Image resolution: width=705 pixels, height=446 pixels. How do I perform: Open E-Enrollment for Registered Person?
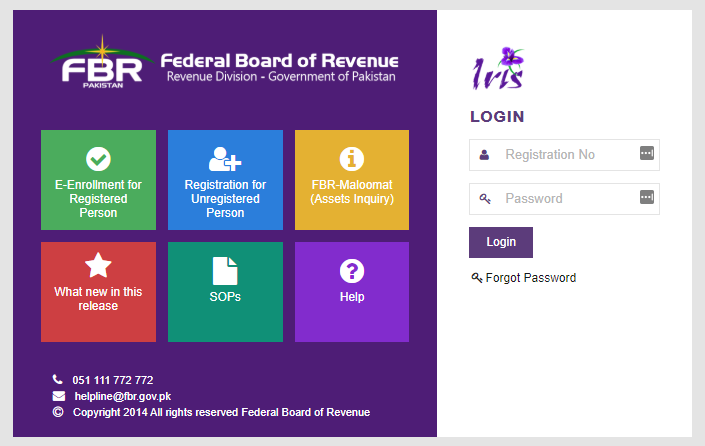click(98, 198)
